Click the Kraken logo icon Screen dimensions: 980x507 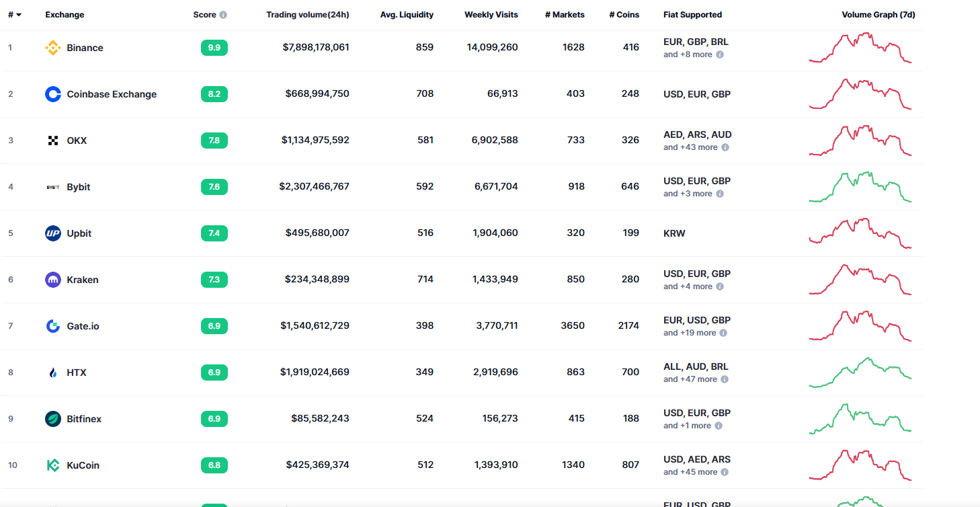52,280
